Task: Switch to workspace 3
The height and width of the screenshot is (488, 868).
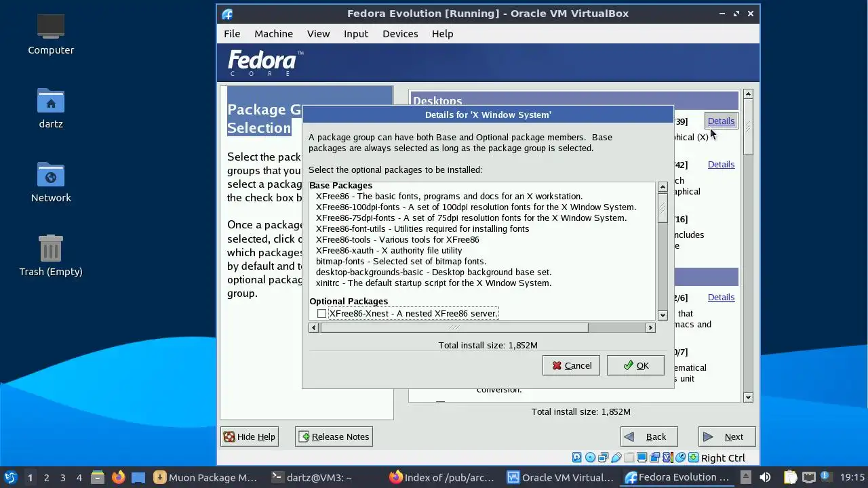Action: click(x=62, y=477)
